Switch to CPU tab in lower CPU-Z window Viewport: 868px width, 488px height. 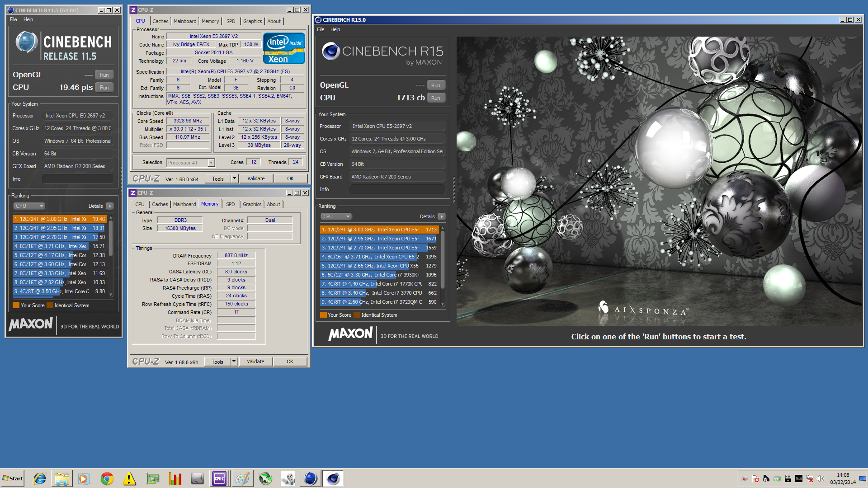click(140, 204)
